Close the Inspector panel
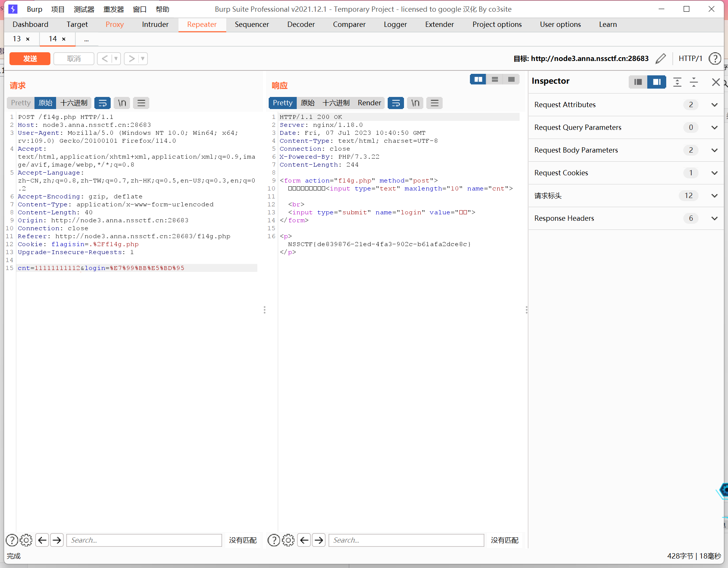This screenshot has width=728, height=568. (715, 82)
